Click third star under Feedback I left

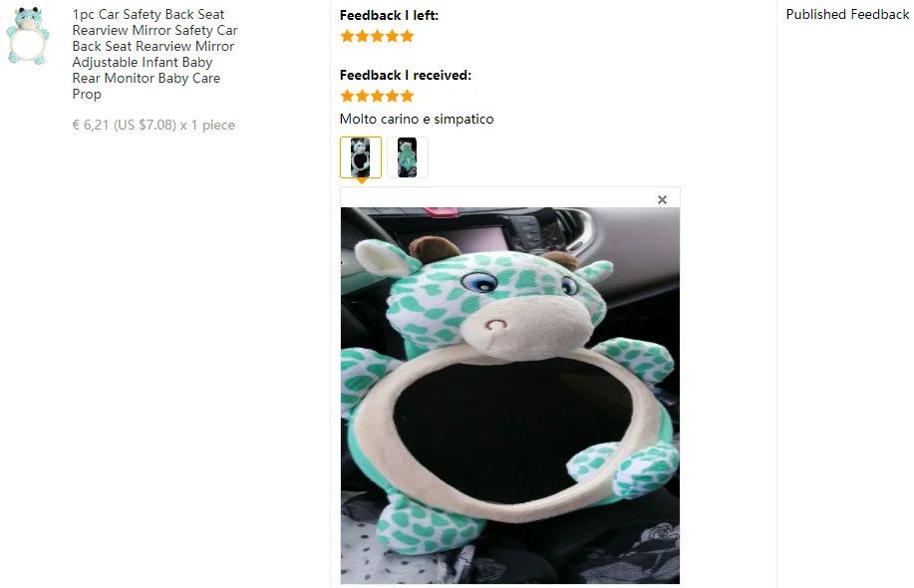coord(377,36)
